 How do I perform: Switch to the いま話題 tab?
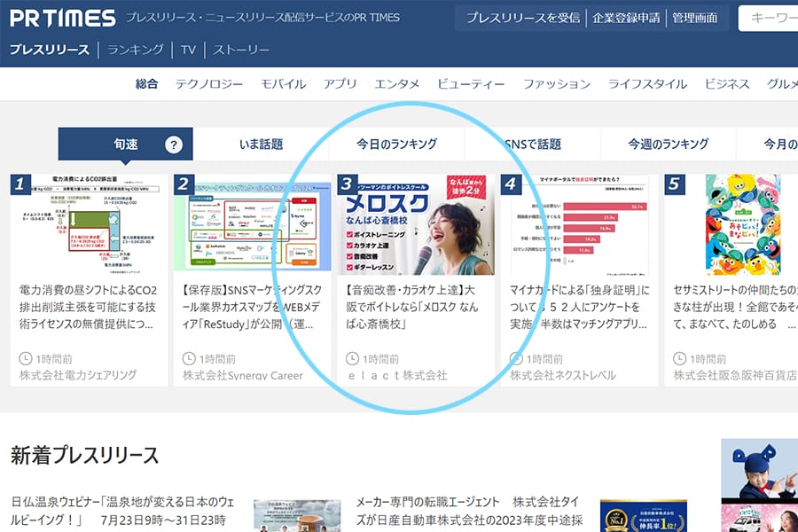261,144
